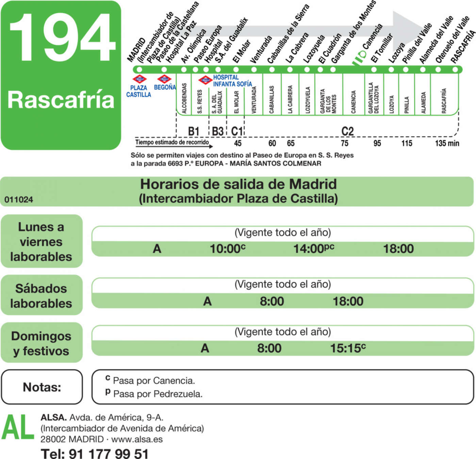Click the 115 minute travel time
Screen dimensions: 476x459
pos(407,143)
